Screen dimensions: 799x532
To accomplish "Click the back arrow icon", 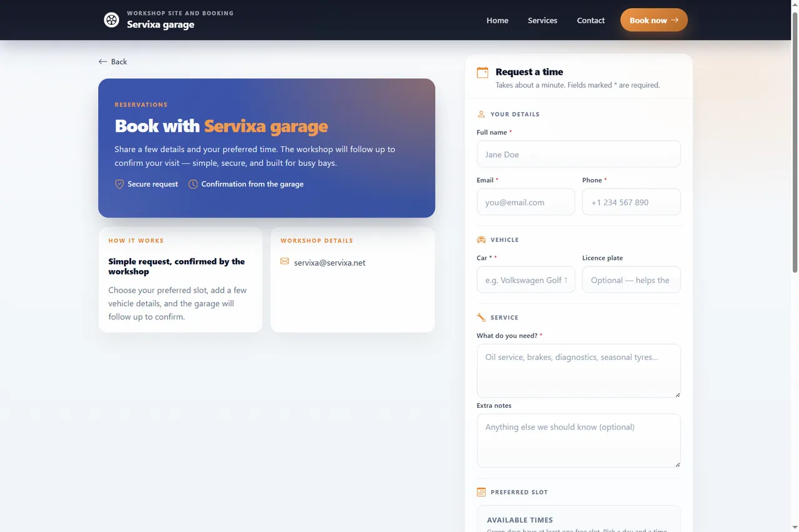I will click(103, 62).
